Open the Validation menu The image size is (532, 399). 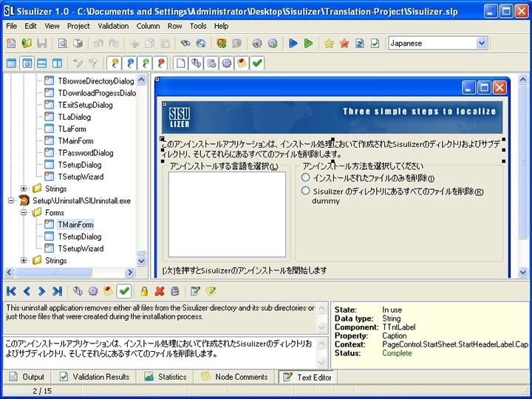(x=113, y=26)
